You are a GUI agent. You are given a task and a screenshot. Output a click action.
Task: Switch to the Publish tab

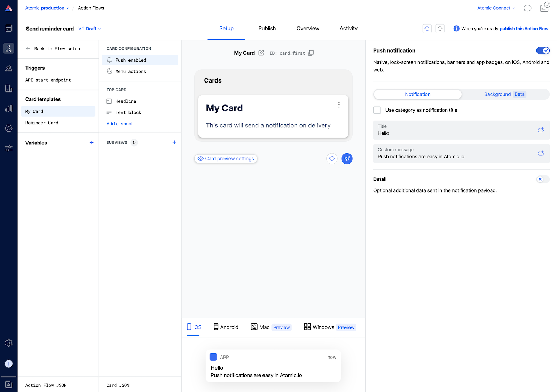[x=267, y=29]
